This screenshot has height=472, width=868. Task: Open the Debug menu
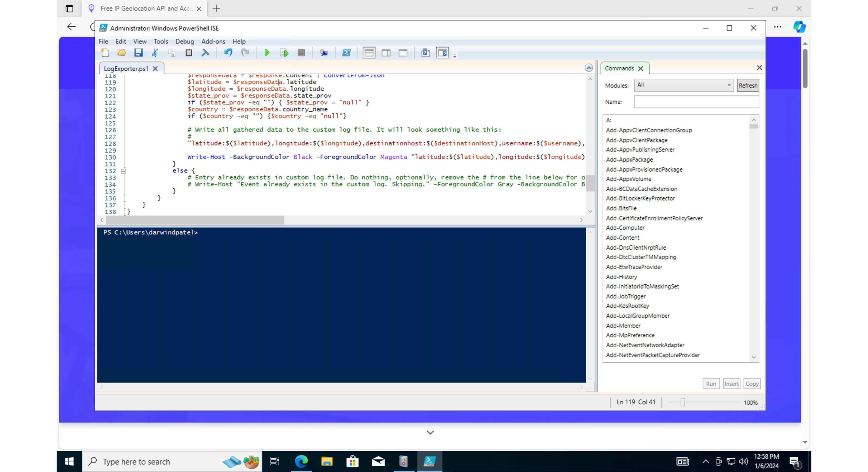pos(184,42)
